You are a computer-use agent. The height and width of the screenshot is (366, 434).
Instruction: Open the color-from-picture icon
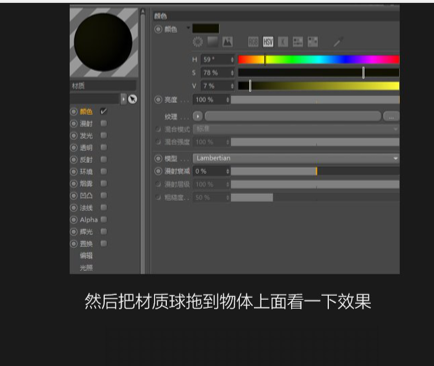pyautogui.click(x=227, y=42)
